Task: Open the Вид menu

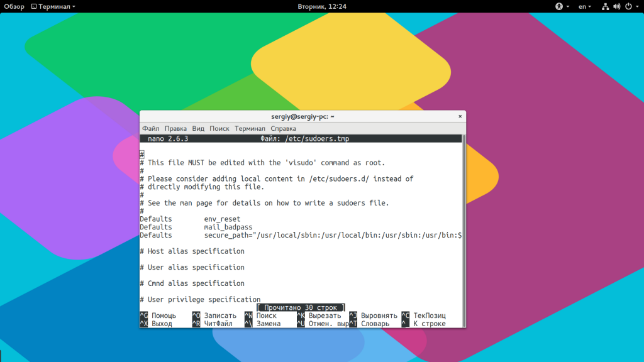Action: point(198,128)
